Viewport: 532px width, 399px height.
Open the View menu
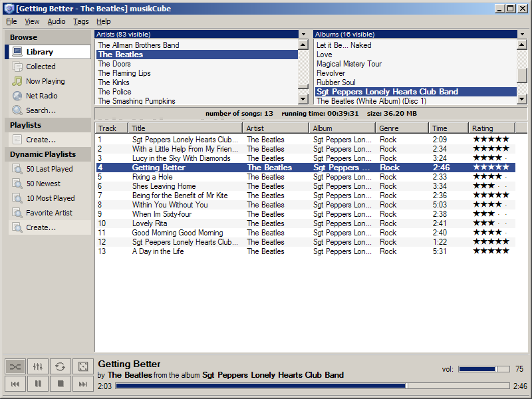point(32,21)
